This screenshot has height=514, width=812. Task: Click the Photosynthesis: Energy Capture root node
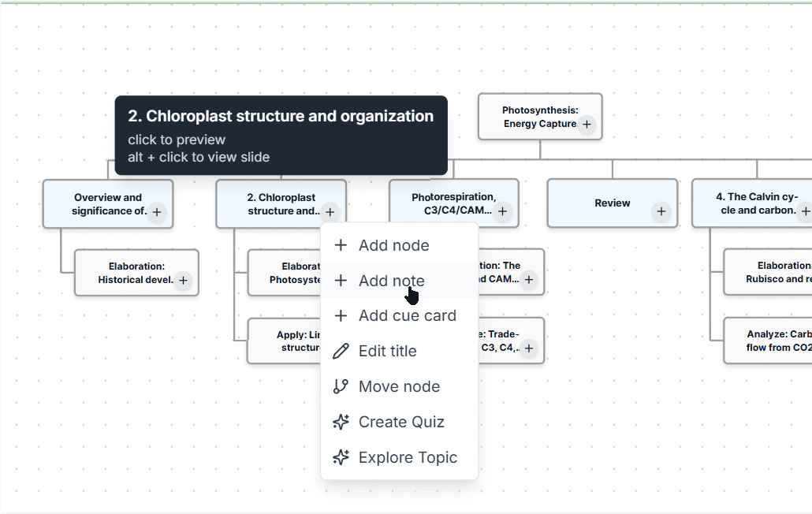pos(540,116)
